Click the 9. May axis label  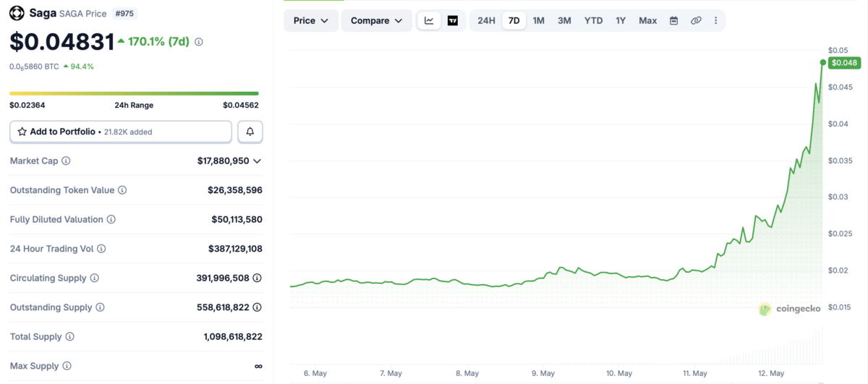pyautogui.click(x=544, y=374)
